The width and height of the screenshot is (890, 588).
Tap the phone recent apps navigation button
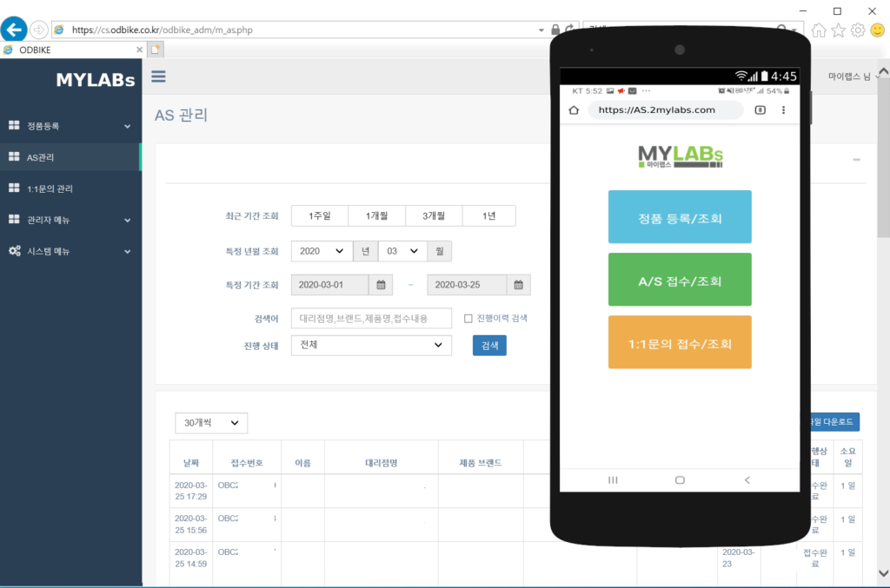(x=613, y=480)
